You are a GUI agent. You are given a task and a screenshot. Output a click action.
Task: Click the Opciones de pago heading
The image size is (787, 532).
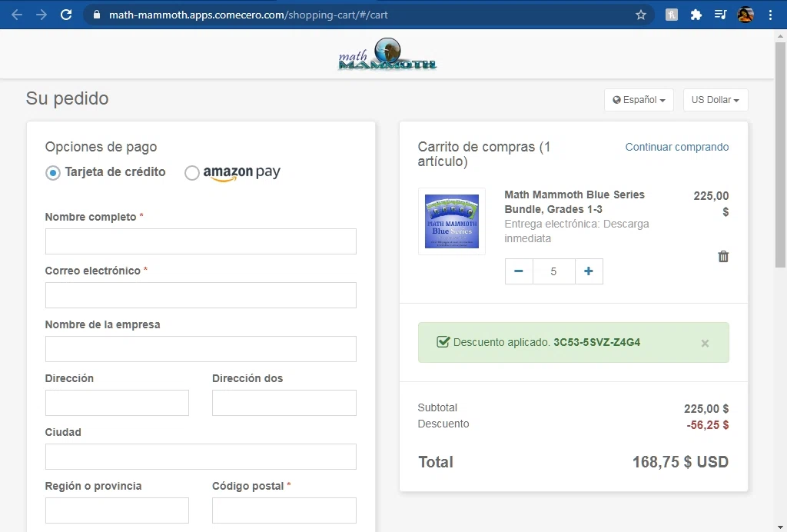coord(101,147)
